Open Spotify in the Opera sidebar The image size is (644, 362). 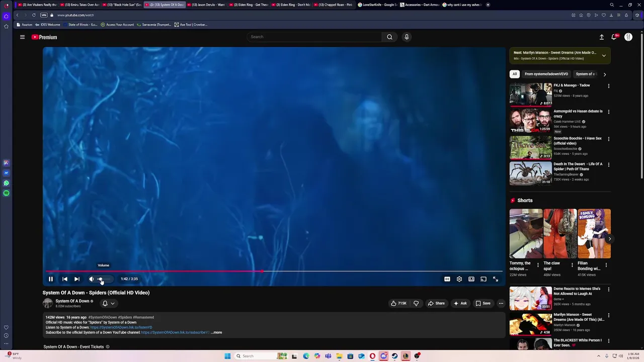(x=6, y=193)
